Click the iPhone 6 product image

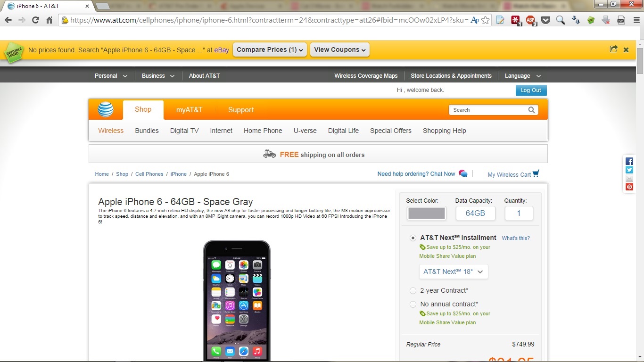click(x=237, y=301)
